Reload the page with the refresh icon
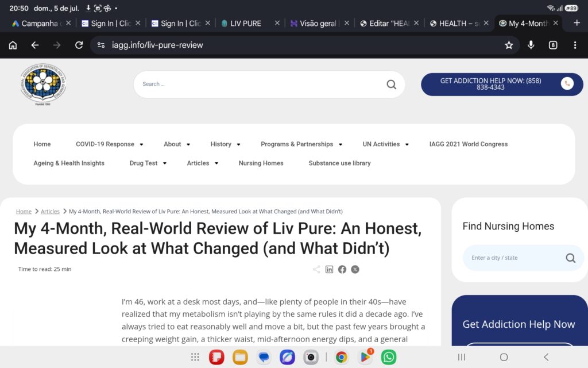588x368 pixels. [79, 45]
